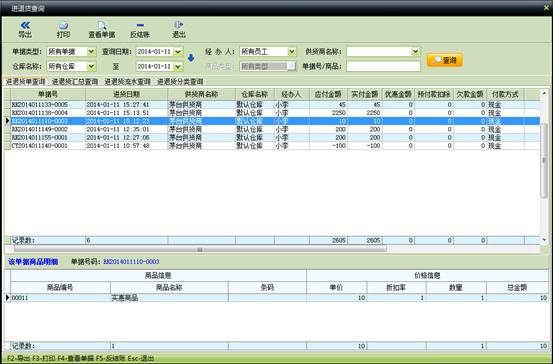Click the orange 查询 search button
The width and height of the screenshot is (553, 364).
click(445, 60)
